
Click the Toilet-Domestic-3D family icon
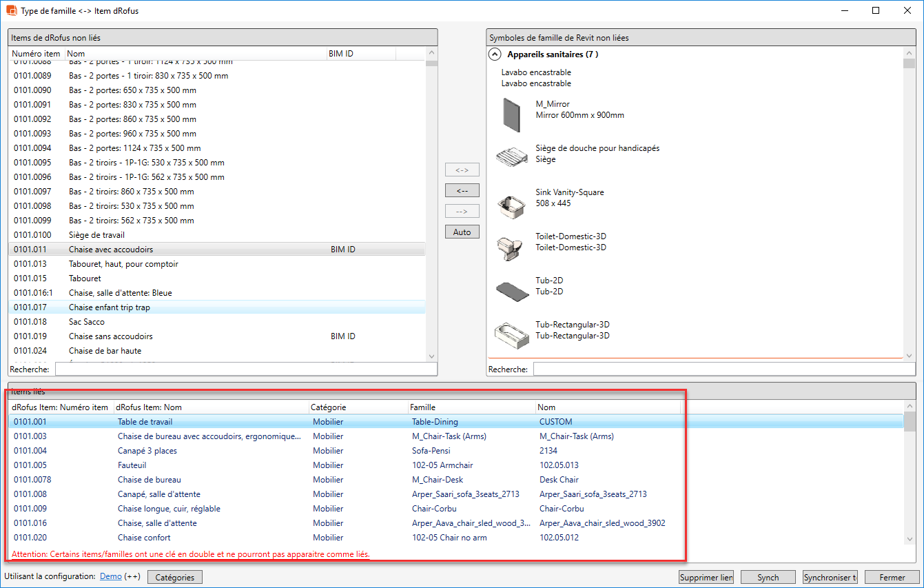click(512, 247)
